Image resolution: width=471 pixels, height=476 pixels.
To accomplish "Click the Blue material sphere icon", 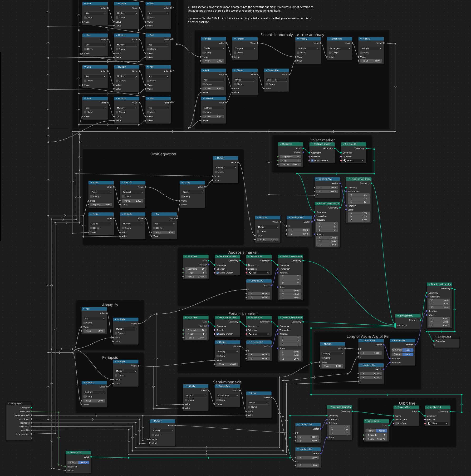I will (250, 334).
